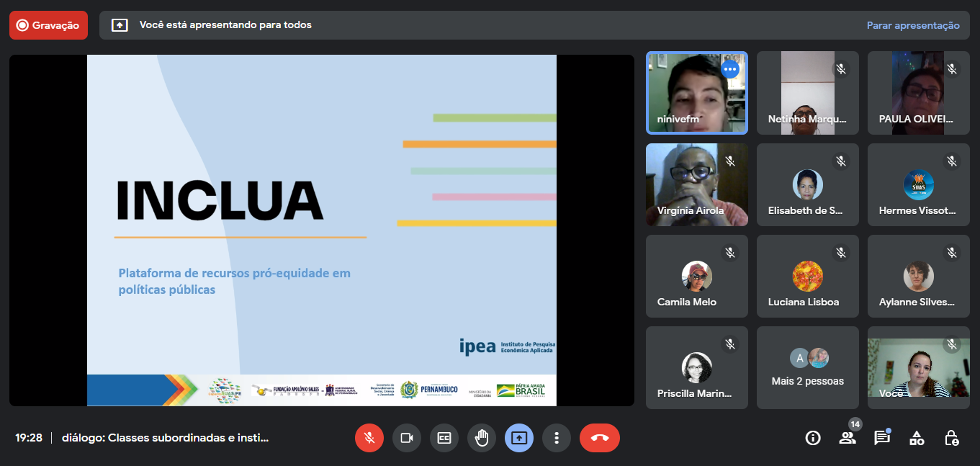The height and width of the screenshot is (466, 980).
Task: Click the meeting title at bottom left
Action: (165, 438)
